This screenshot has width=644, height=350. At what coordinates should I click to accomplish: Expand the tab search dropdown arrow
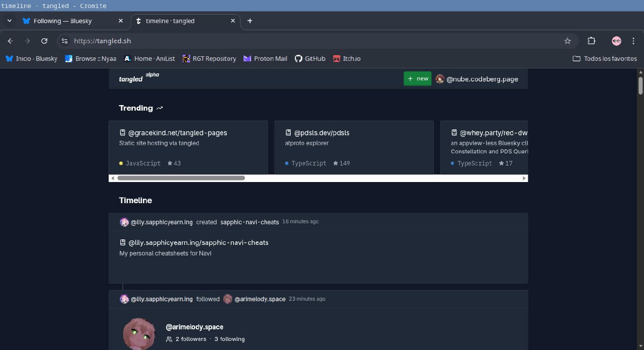point(9,21)
